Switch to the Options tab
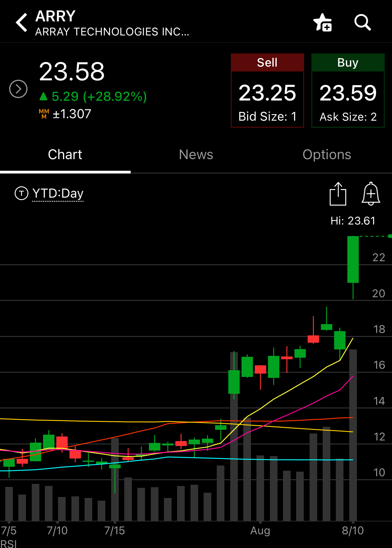 pyautogui.click(x=327, y=155)
